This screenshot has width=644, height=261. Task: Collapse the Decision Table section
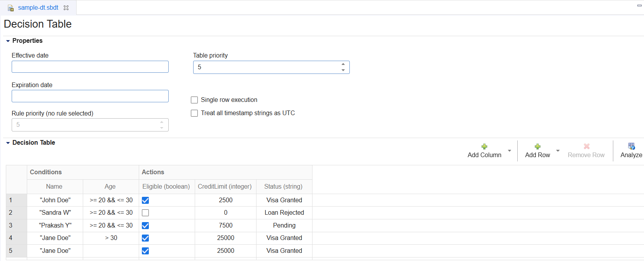click(8, 143)
